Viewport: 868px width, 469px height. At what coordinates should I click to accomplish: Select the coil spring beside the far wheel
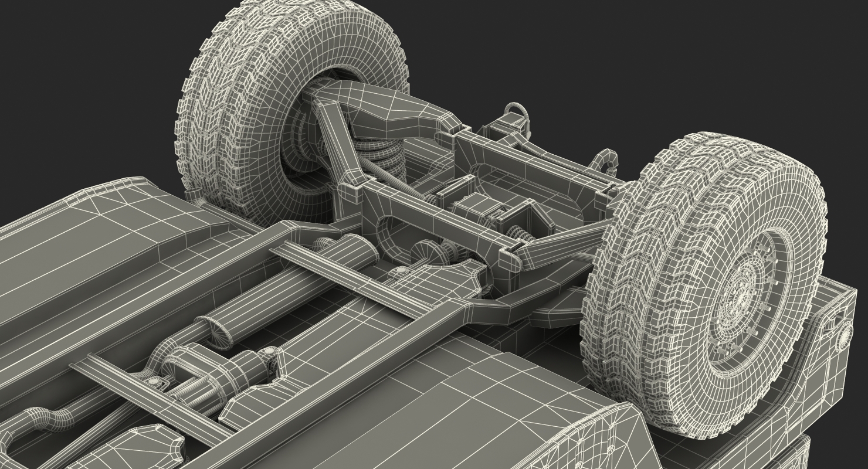point(381,158)
